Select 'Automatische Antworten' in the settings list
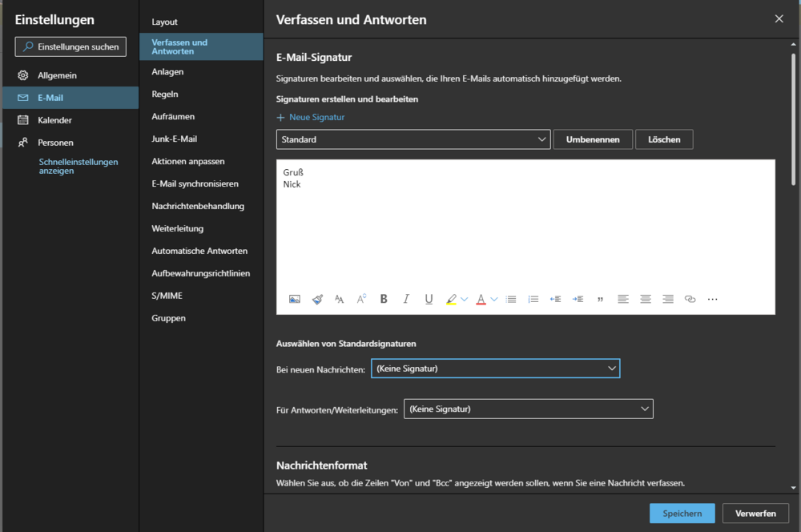The width and height of the screenshot is (801, 532). 199,251
